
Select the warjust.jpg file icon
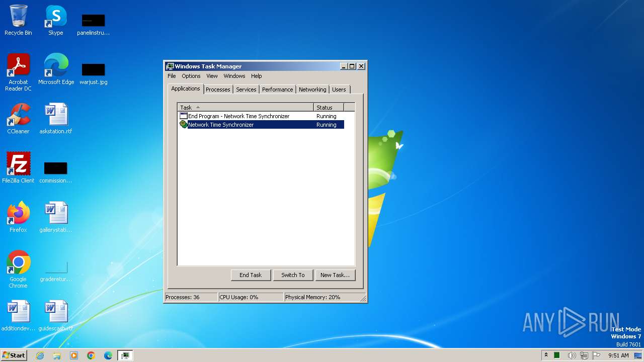click(94, 73)
